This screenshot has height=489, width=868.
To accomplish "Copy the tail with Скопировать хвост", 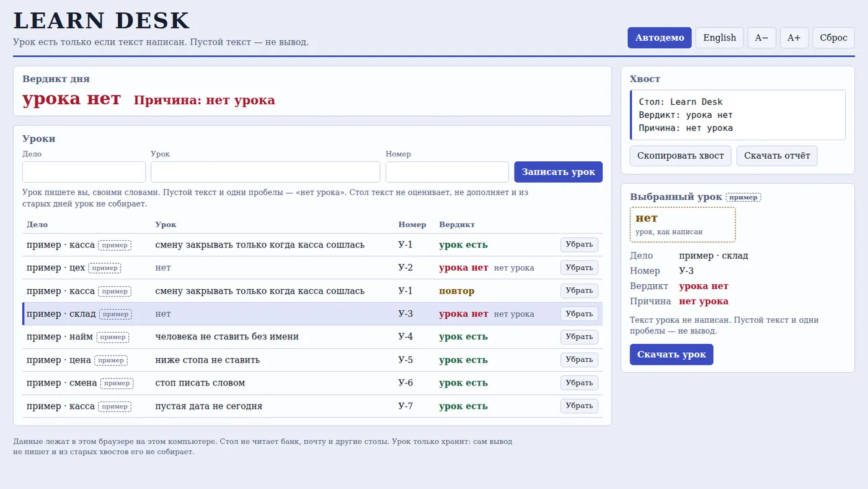I will [680, 156].
